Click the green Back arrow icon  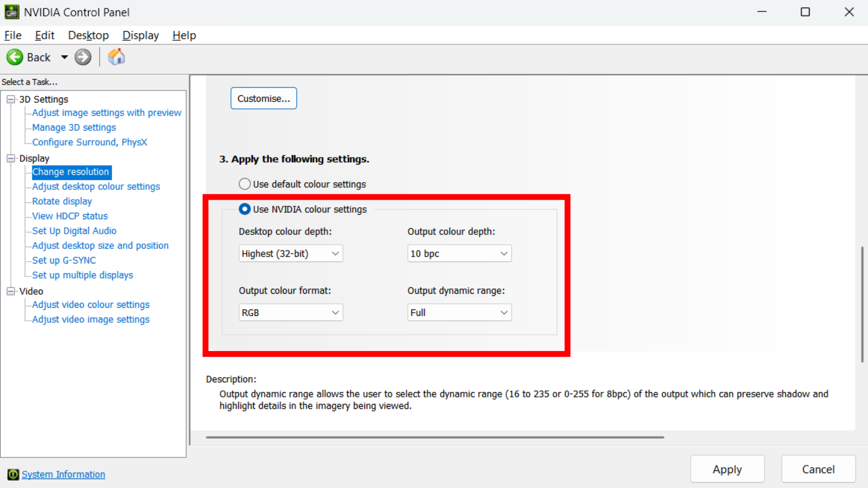point(15,57)
